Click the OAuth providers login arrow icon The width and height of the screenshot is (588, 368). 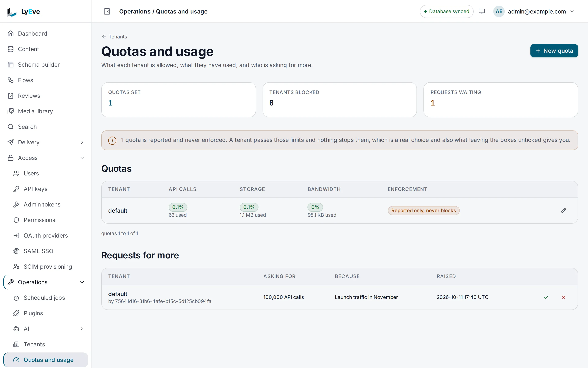coord(16,236)
